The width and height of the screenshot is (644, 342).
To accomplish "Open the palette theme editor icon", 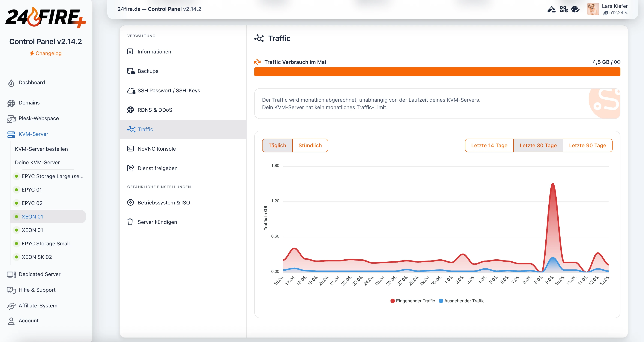I will [576, 10].
